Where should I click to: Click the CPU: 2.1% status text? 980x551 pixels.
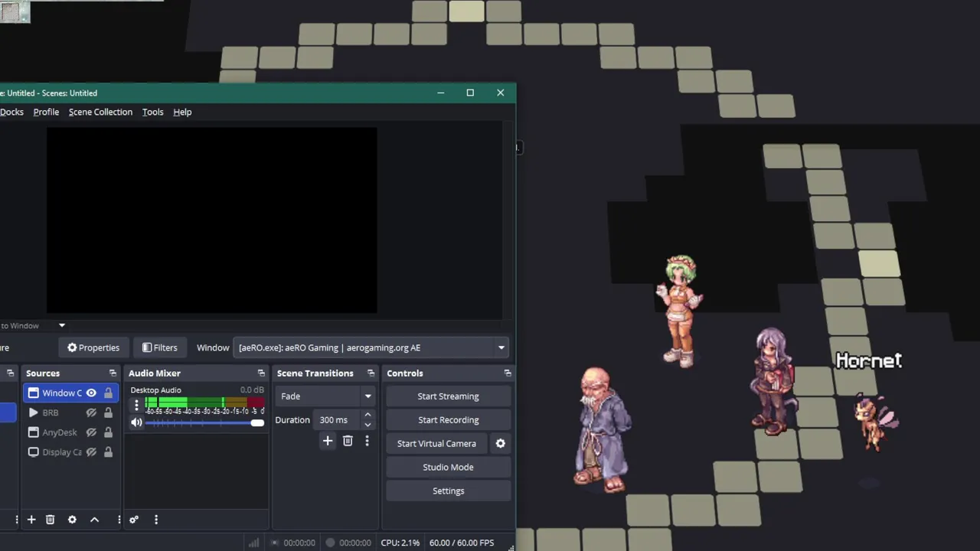400,543
